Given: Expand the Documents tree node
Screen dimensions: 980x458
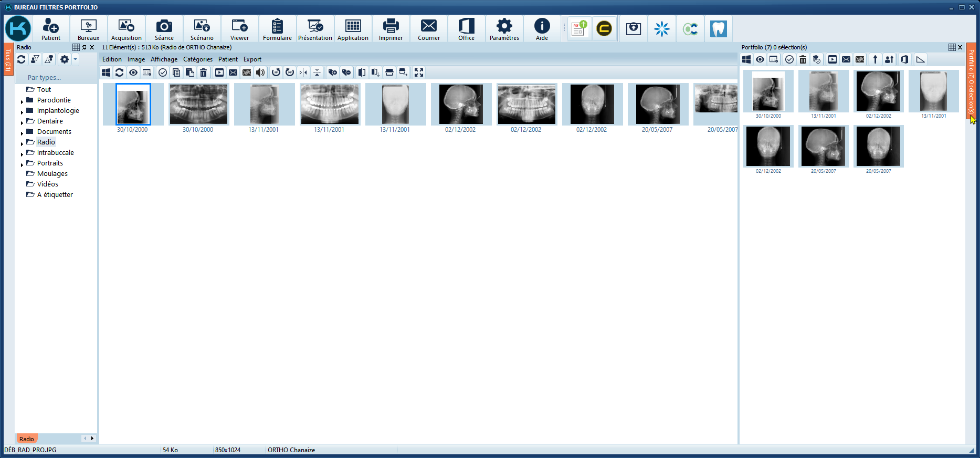Looking at the screenshot, I should point(22,133).
